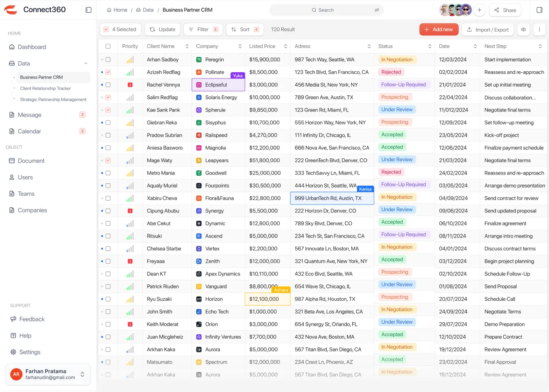Screen dimensions: 549x392
Task: Check the Giebran Reka row checkbox
Action: (x=108, y=122)
